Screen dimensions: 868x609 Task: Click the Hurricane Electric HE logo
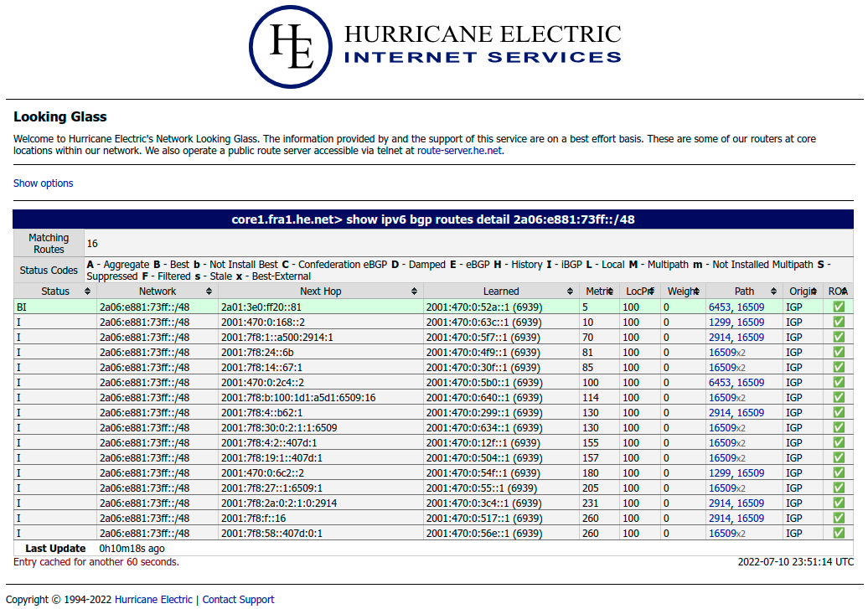(x=291, y=47)
